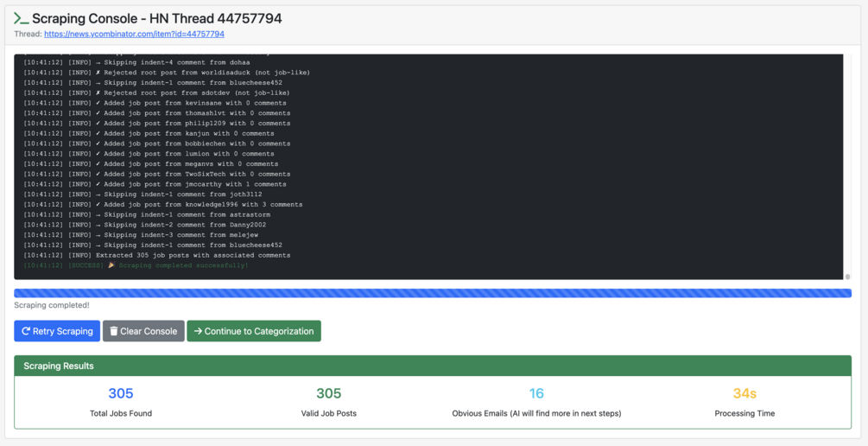Open the news.ycombinator.com thread link

click(x=134, y=34)
